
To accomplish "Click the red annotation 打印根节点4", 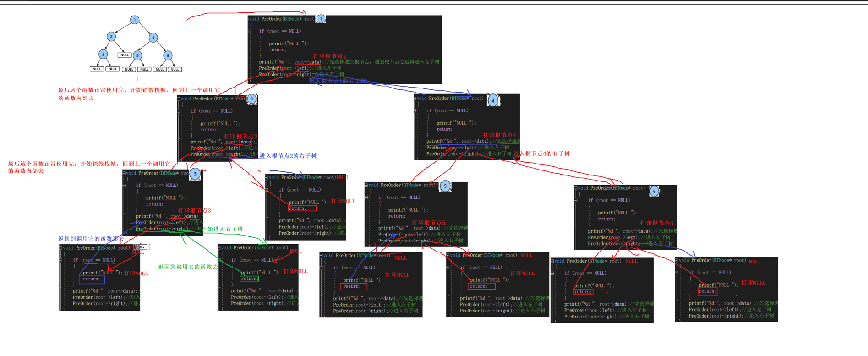I will click(500, 135).
